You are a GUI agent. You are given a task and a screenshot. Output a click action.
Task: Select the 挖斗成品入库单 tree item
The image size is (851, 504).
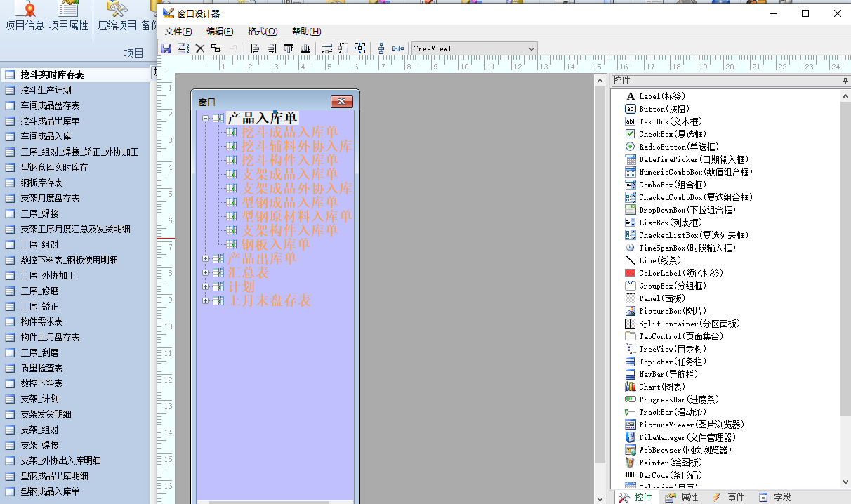point(289,132)
